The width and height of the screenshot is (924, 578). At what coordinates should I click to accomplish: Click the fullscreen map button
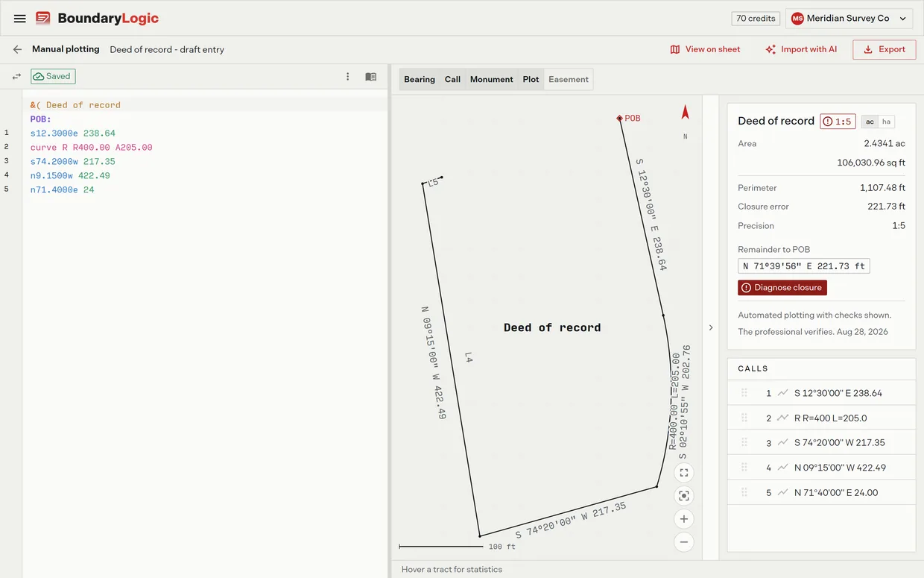(684, 473)
